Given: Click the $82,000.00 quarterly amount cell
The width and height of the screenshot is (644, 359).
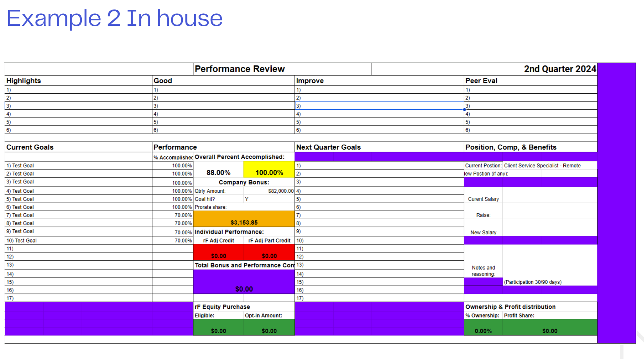Looking at the screenshot, I should (269, 191).
